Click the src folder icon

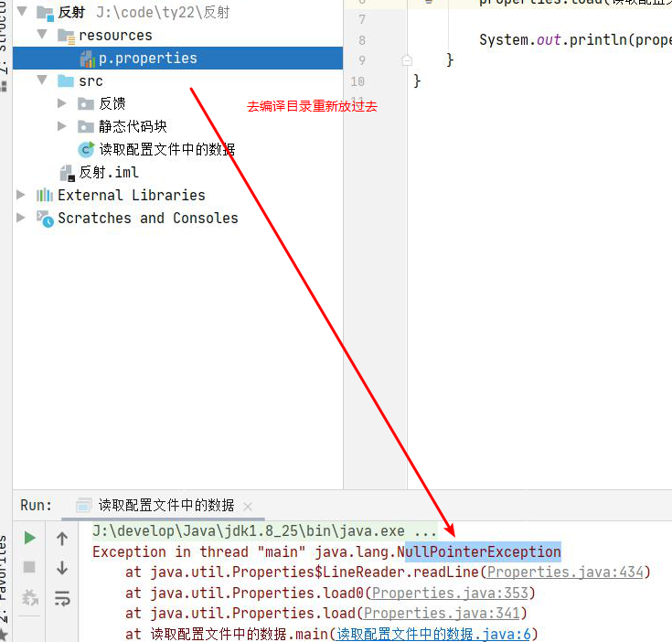[66, 81]
